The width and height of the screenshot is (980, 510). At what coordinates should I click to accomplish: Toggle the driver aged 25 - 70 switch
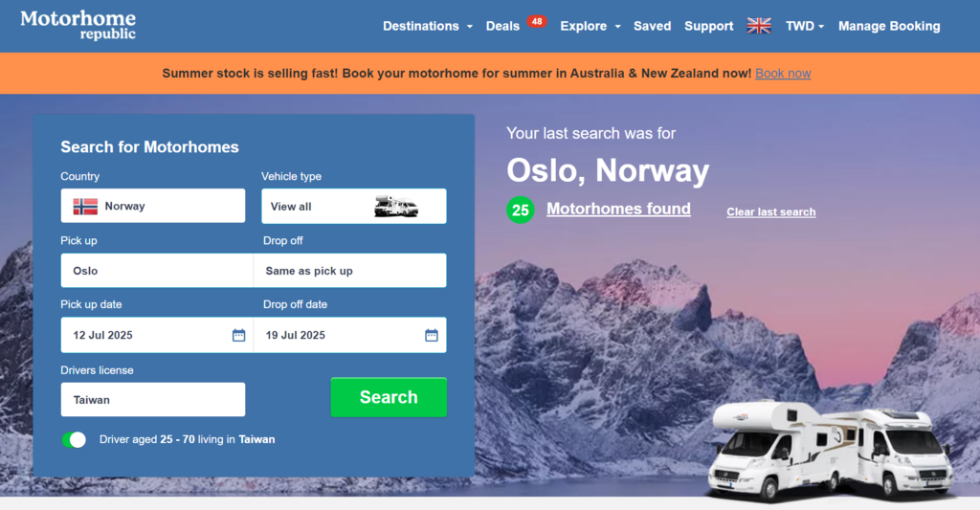(x=74, y=440)
